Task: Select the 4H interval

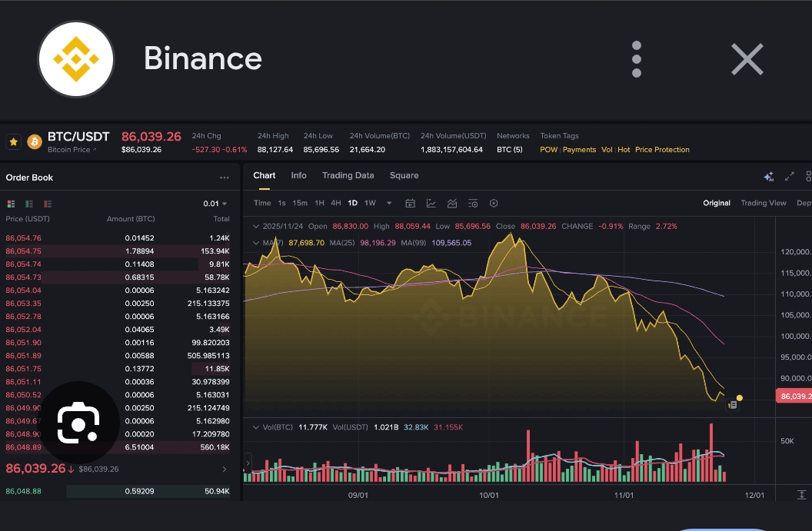Action: (x=336, y=203)
